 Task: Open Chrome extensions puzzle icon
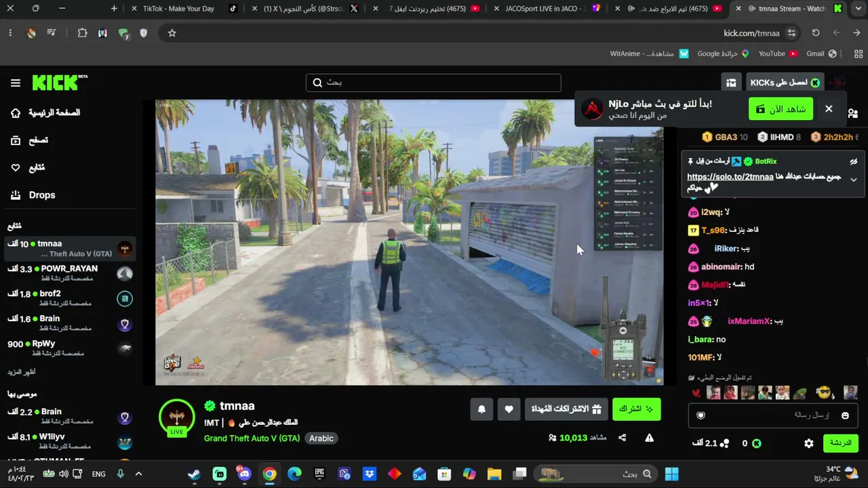pyautogui.click(x=82, y=33)
